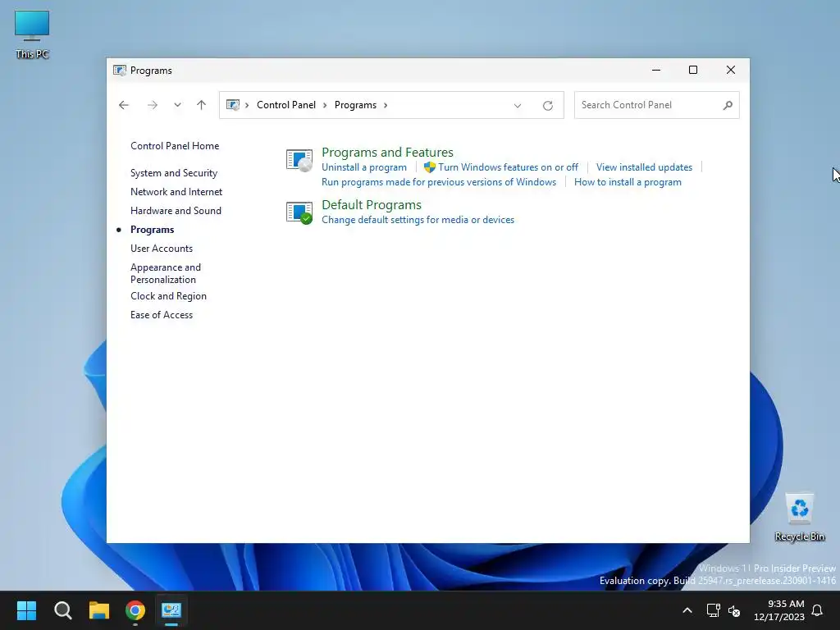Show hidden tray icons chevron
The width and height of the screenshot is (840, 630).
click(687, 610)
